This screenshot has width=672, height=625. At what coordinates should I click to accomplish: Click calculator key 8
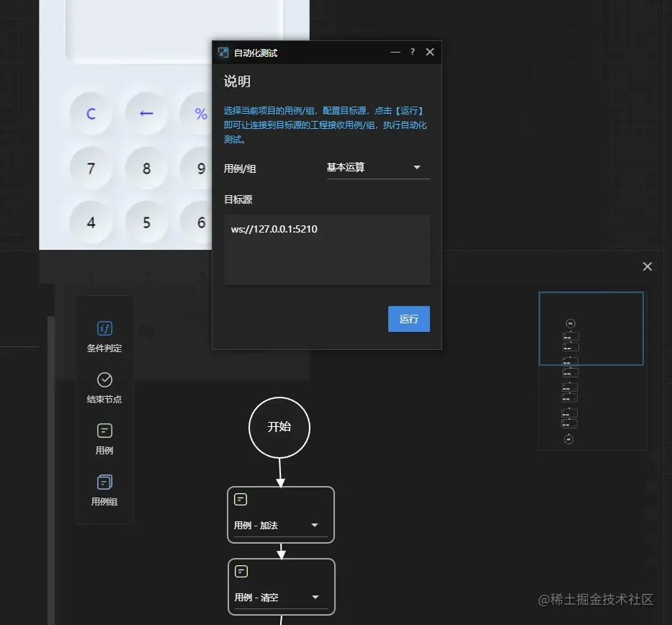(x=146, y=168)
